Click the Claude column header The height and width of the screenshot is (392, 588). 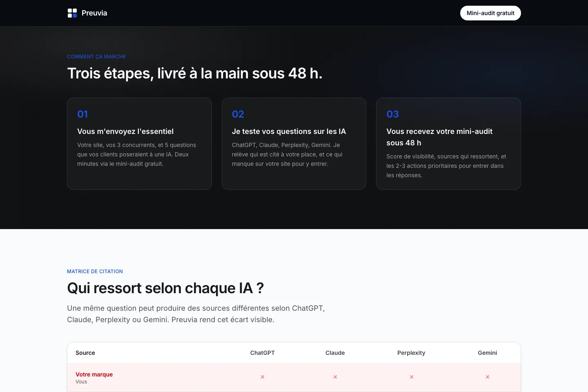tap(335, 353)
